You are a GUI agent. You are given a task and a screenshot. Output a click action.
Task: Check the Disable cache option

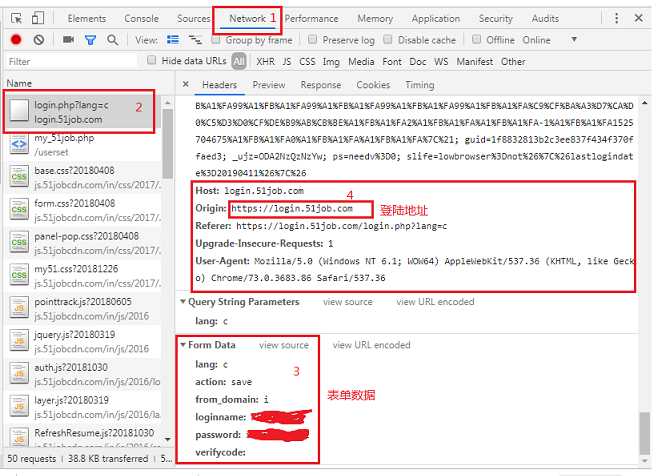point(388,39)
